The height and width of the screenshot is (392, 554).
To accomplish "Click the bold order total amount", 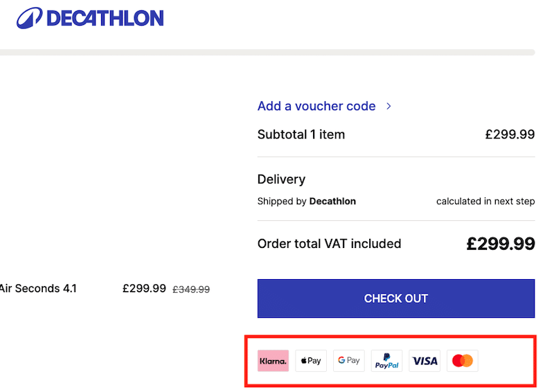I will pos(500,244).
